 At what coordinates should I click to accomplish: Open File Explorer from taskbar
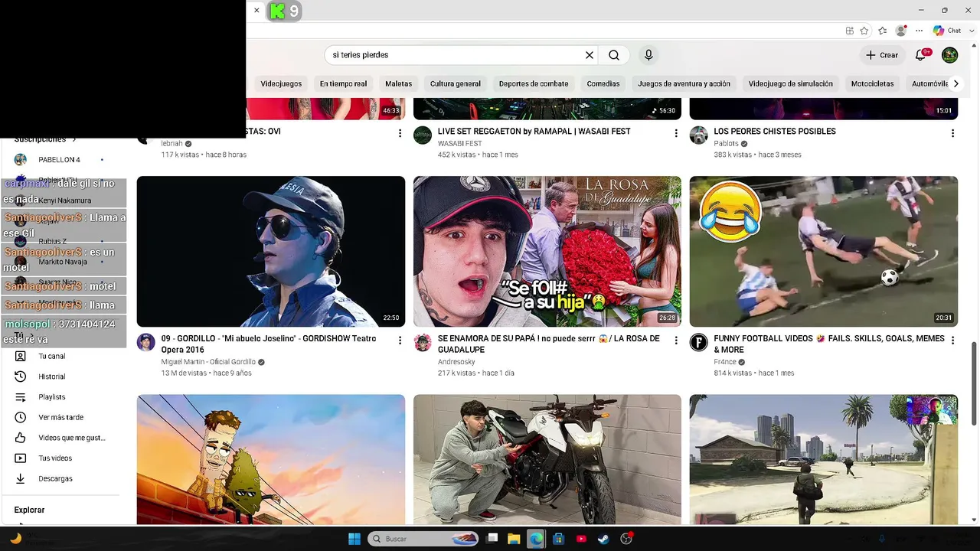(514, 539)
